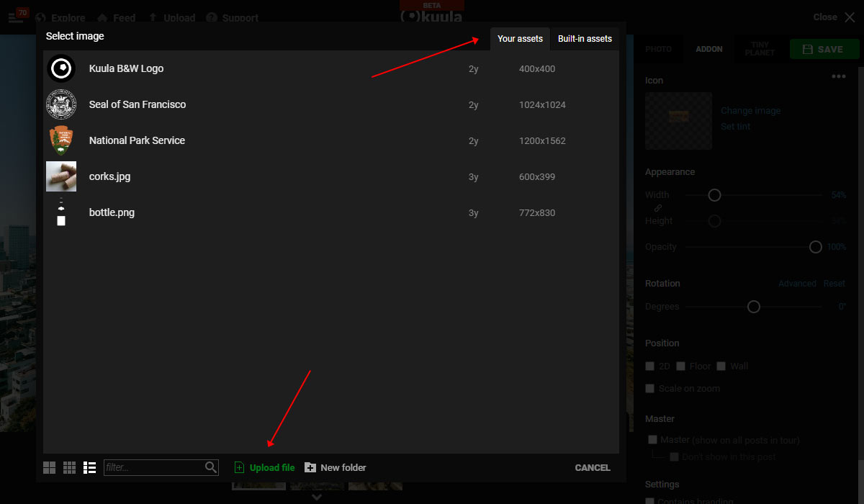Click the Width slider handle
This screenshot has height=504, width=864.
[714, 195]
